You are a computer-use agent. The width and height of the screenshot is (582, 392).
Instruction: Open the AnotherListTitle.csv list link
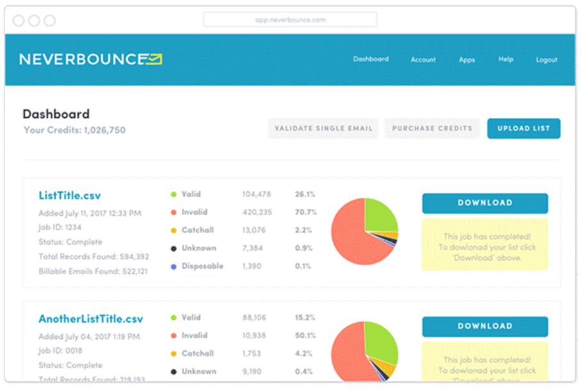91,319
